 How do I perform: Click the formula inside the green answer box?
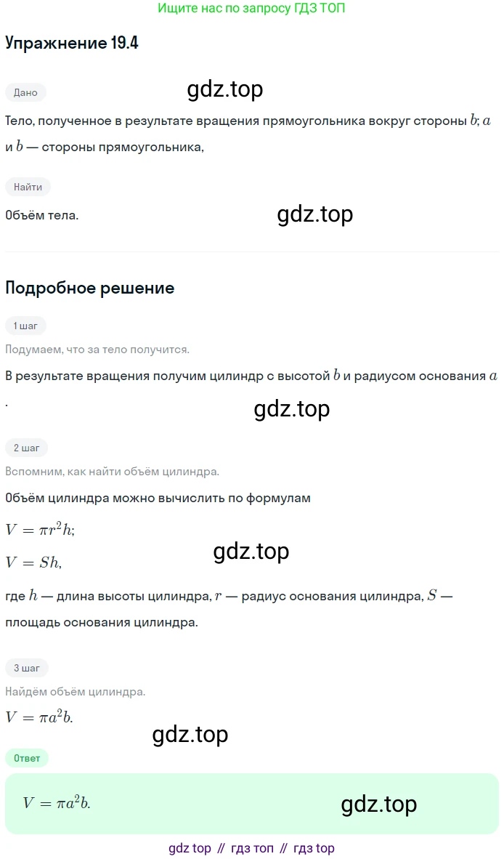[57, 803]
